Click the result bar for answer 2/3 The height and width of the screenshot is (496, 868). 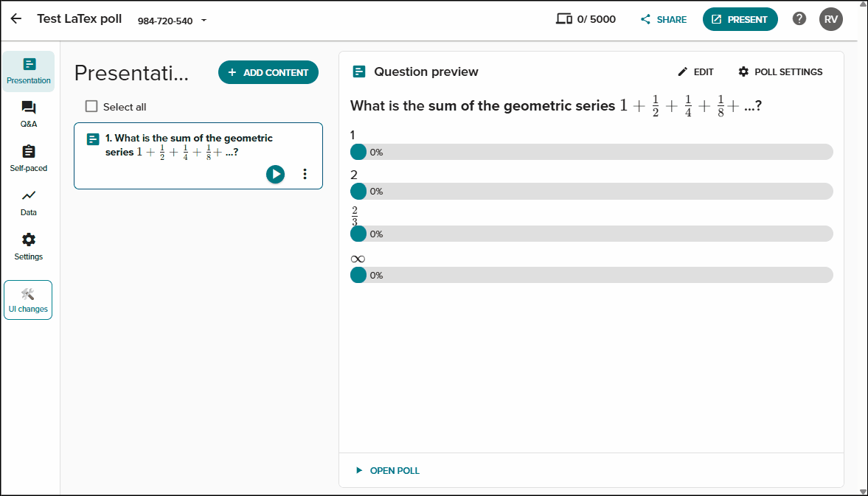pyautogui.click(x=591, y=234)
